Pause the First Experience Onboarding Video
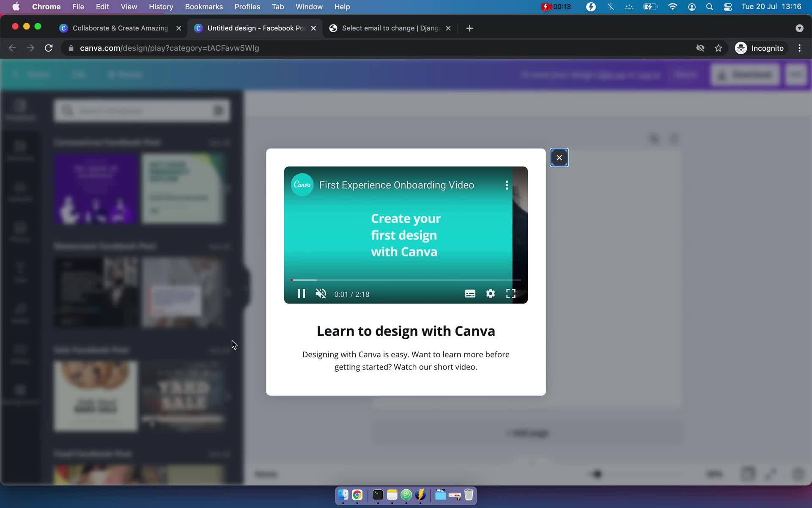Image resolution: width=812 pixels, height=508 pixels. coord(301,293)
